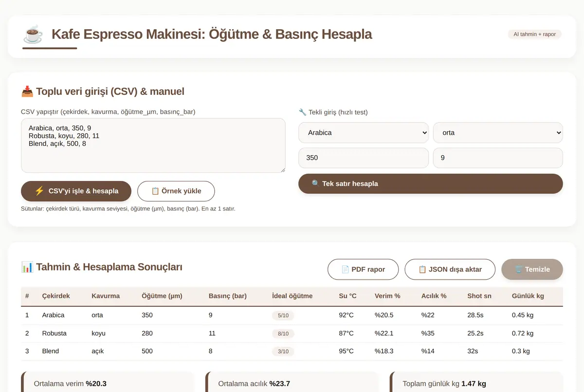
Task: Open the bean type dropdown showing Arabica
Action: (x=364, y=132)
